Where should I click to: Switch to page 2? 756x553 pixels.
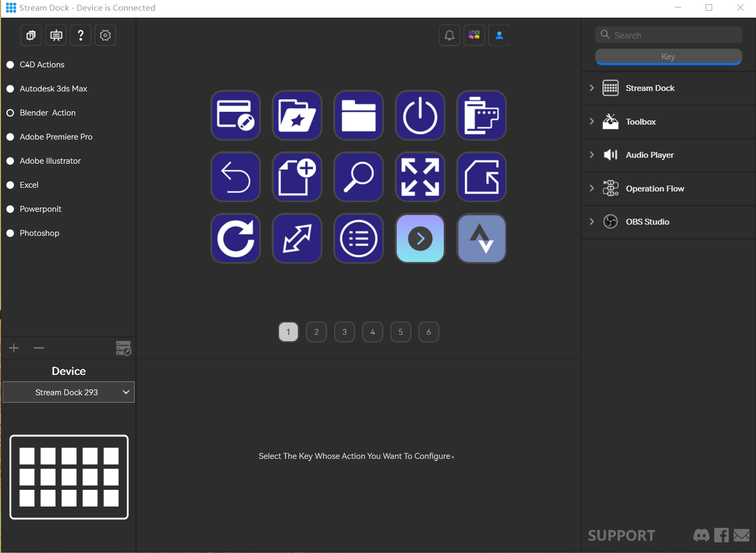[x=317, y=332]
